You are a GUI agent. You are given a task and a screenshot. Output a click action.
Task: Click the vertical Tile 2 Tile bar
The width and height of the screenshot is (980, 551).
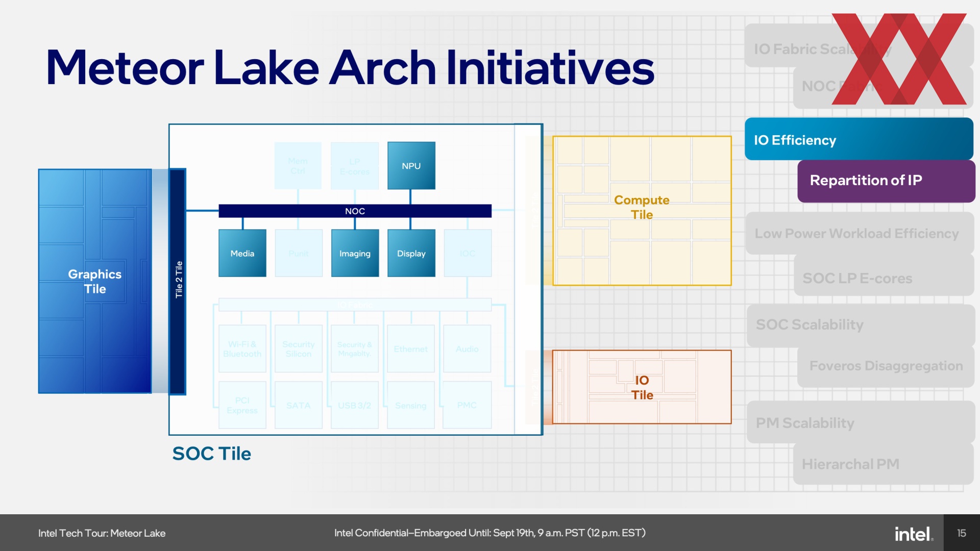coord(178,281)
